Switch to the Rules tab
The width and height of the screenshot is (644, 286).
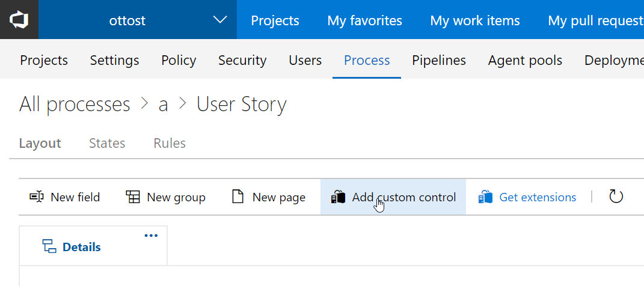point(170,143)
